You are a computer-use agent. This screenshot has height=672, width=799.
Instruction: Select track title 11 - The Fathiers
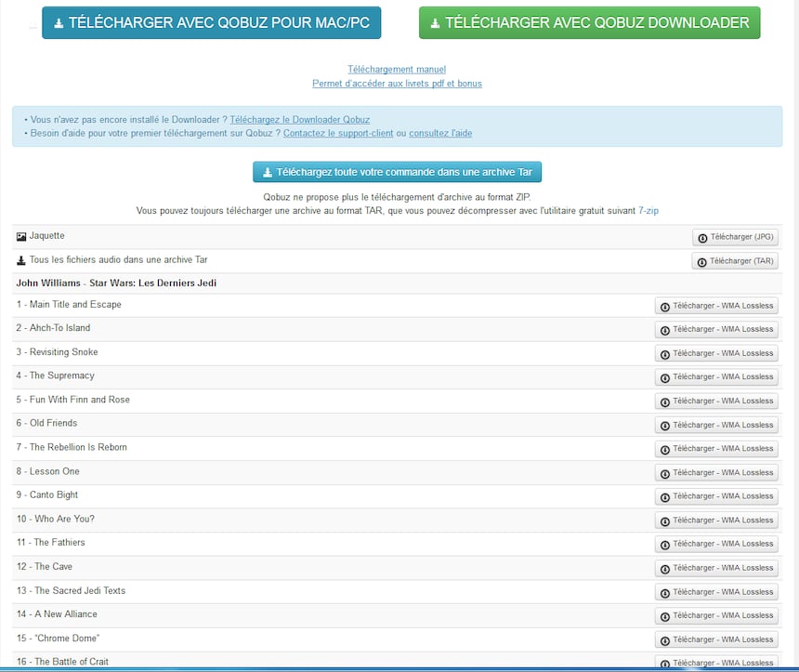51,542
